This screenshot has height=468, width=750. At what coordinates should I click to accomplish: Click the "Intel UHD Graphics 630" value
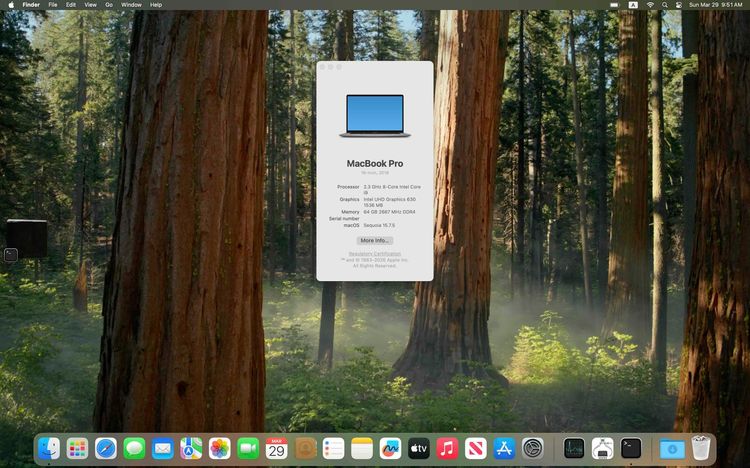(389, 199)
